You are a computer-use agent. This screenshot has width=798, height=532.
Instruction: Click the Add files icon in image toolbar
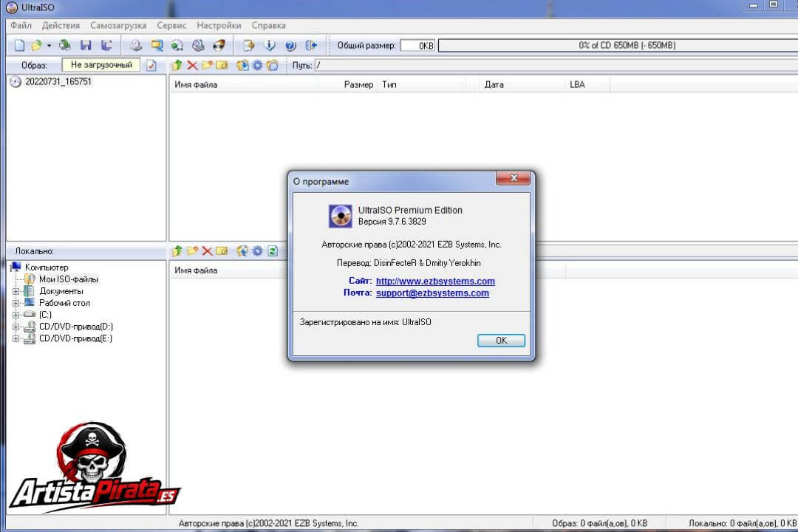pos(243,65)
